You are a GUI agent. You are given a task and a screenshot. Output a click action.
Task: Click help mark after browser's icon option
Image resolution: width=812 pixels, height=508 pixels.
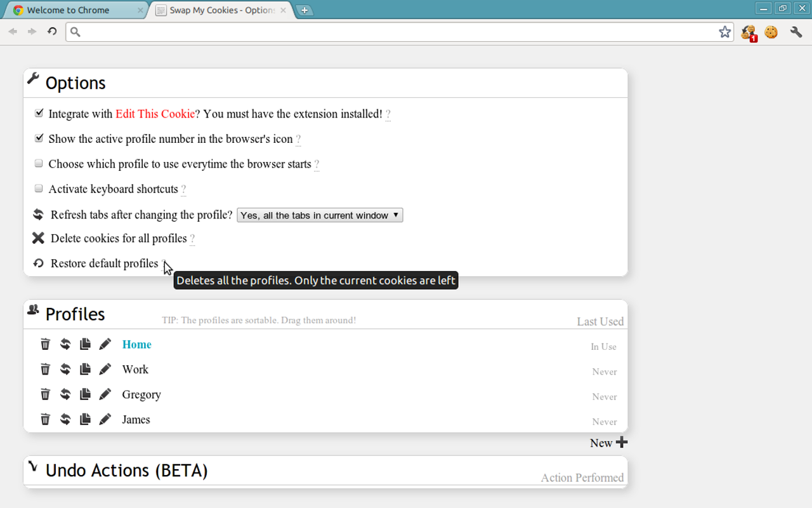298,139
